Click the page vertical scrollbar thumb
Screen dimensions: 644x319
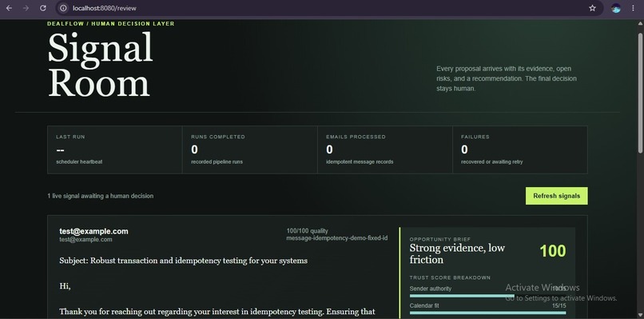pos(640,94)
